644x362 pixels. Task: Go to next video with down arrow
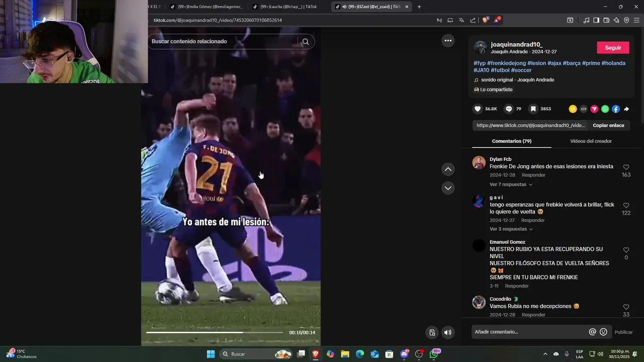(448, 188)
